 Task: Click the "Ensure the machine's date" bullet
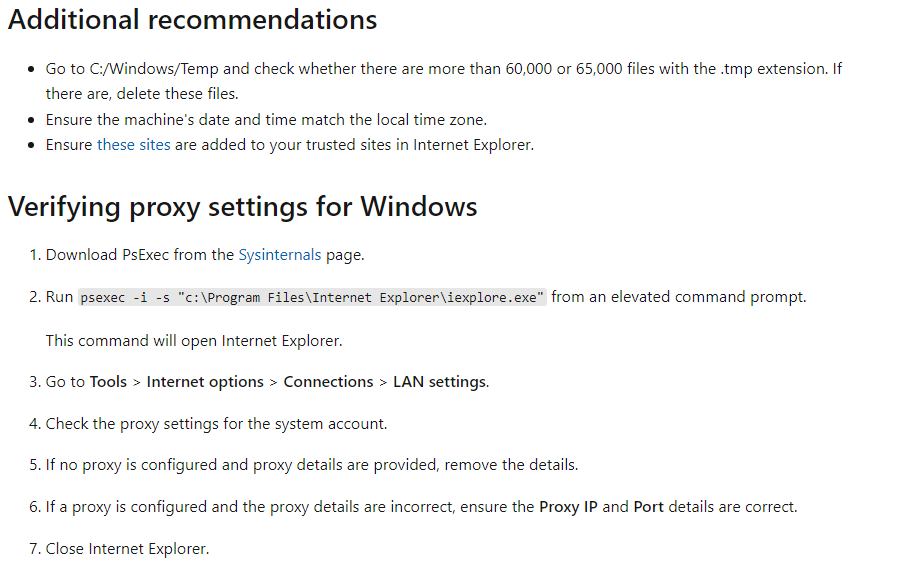tap(266, 120)
